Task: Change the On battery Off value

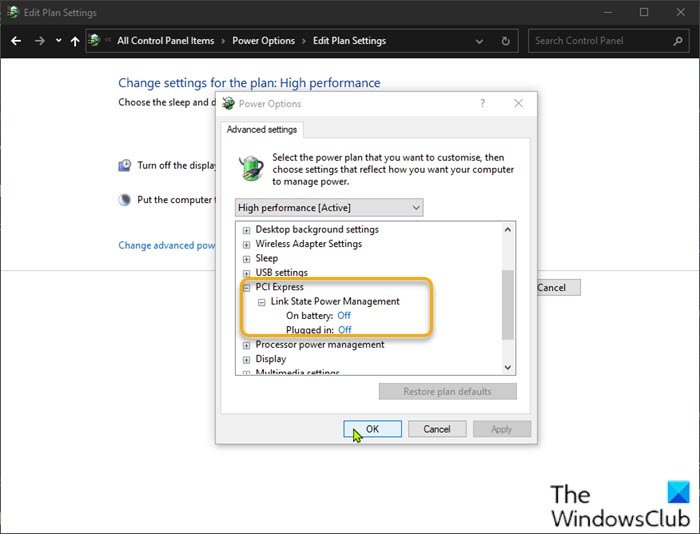Action: tap(344, 316)
